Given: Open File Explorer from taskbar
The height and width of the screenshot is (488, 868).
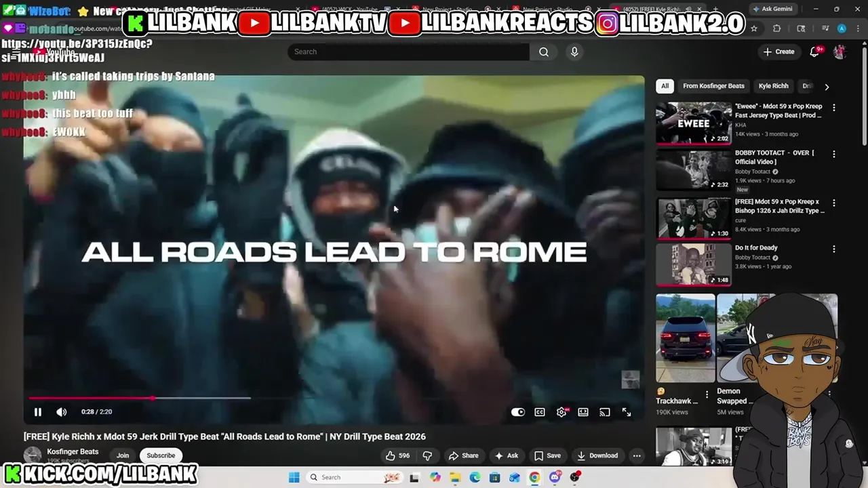Looking at the screenshot, I should (455, 477).
